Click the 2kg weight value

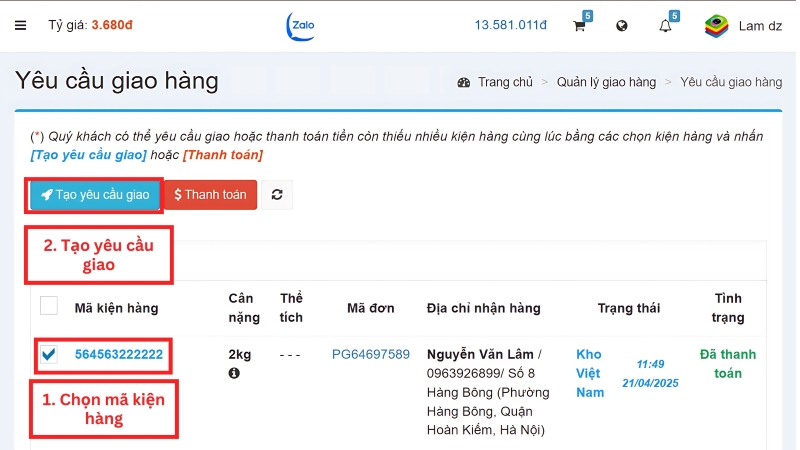point(240,354)
